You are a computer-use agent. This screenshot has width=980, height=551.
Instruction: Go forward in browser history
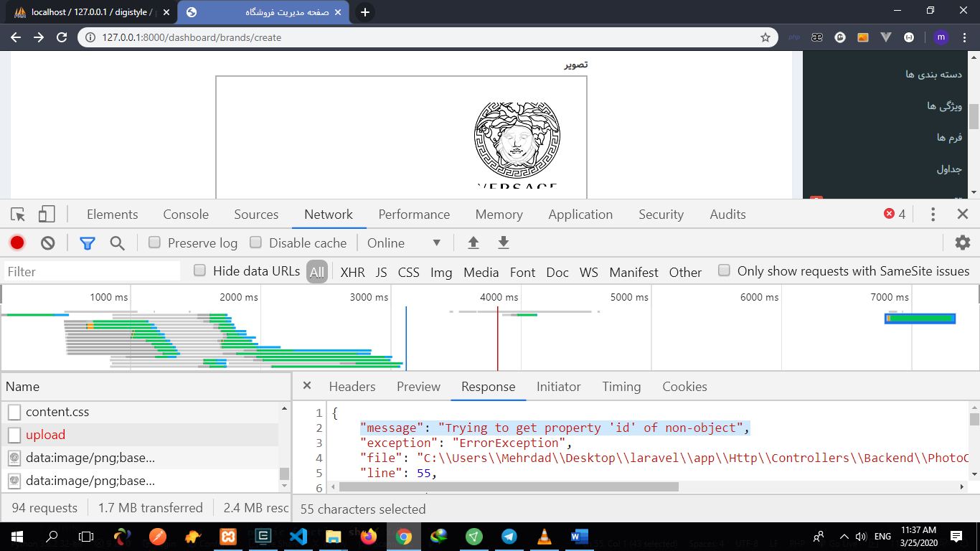tap(39, 37)
